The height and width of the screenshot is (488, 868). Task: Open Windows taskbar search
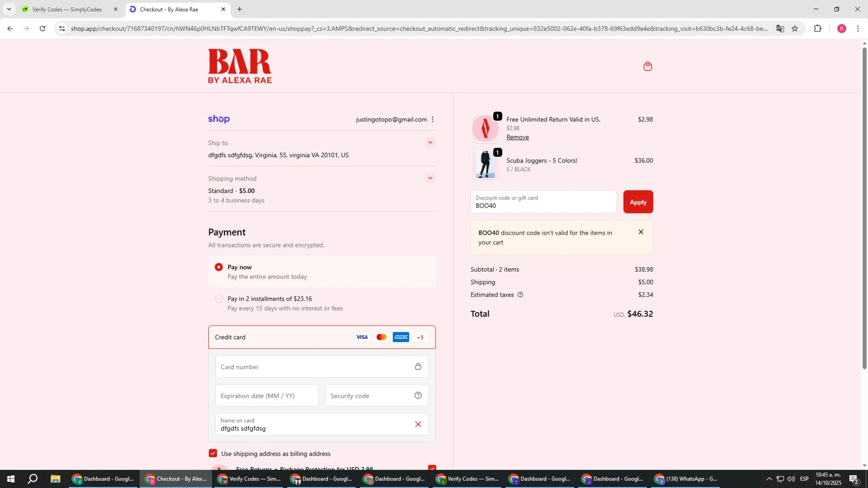coord(33,479)
